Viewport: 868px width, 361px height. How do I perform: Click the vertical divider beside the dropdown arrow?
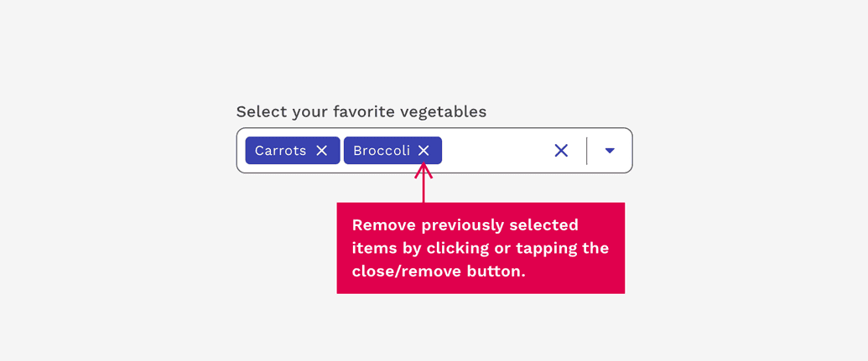pos(586,151)
